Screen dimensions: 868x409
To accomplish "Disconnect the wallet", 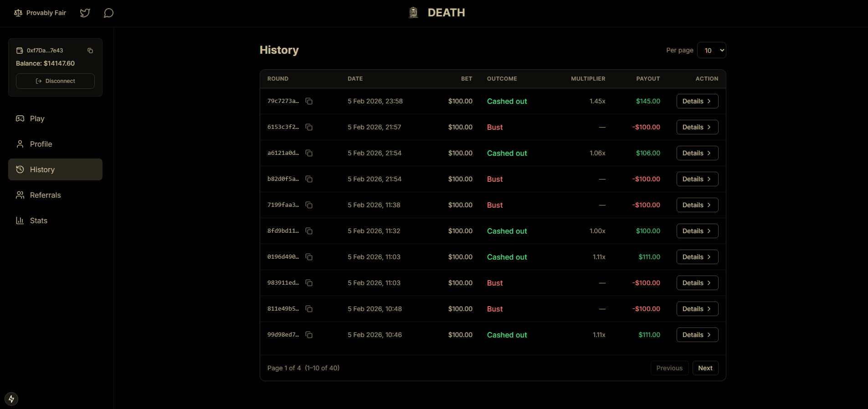I will click(x=55, y=81).
